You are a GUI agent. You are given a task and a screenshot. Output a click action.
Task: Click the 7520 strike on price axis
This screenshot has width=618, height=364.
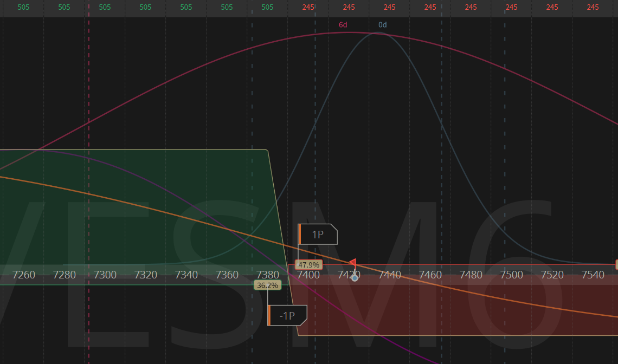pyautogui.click(x=552, y=275)
